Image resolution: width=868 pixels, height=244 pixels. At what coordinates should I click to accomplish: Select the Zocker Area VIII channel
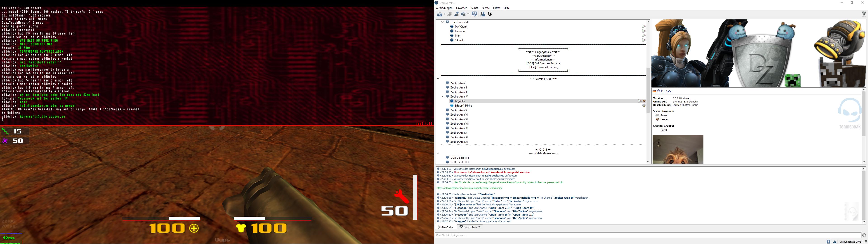460,124
